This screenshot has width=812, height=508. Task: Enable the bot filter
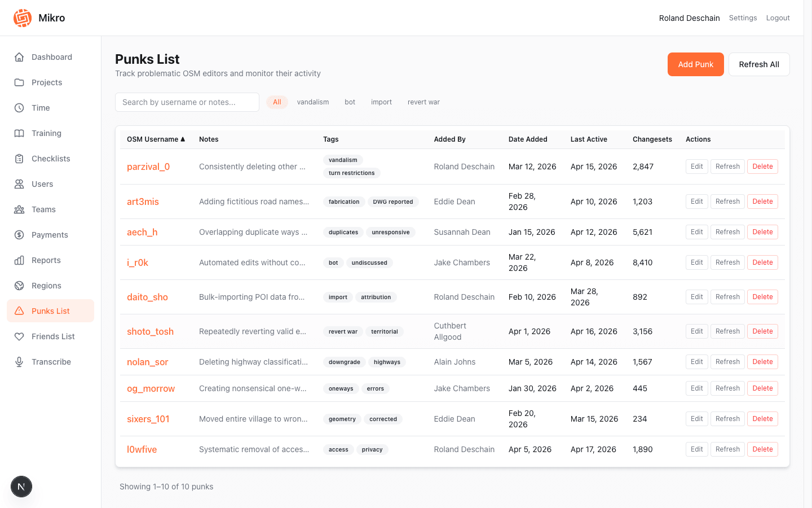pyautogui.click(x=350, y=102)
